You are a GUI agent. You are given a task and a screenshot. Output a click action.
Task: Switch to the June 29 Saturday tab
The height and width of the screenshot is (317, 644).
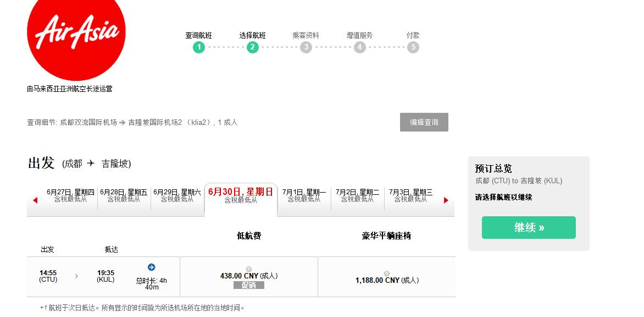(177, 195)
